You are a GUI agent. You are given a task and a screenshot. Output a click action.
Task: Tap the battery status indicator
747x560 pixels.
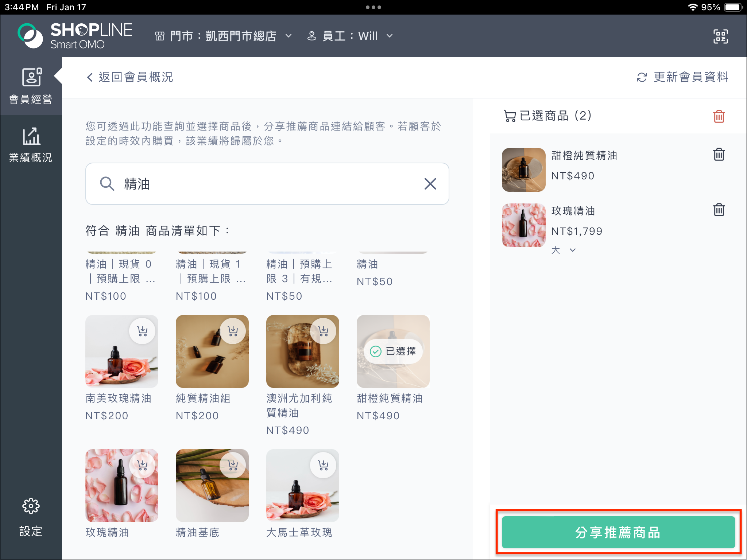(734, 7)
